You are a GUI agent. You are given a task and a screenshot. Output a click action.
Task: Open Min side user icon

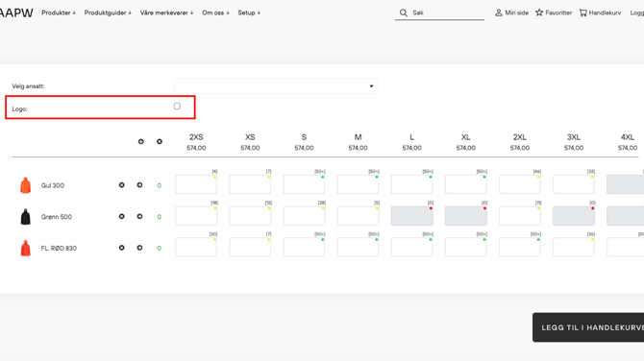(x=498, y=12)
